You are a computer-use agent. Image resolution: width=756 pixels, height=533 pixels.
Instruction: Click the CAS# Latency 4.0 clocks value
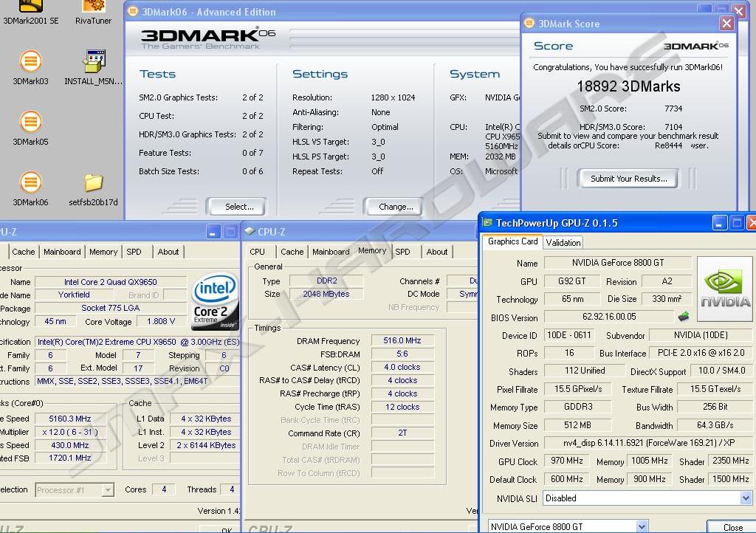tap(402, 367)
